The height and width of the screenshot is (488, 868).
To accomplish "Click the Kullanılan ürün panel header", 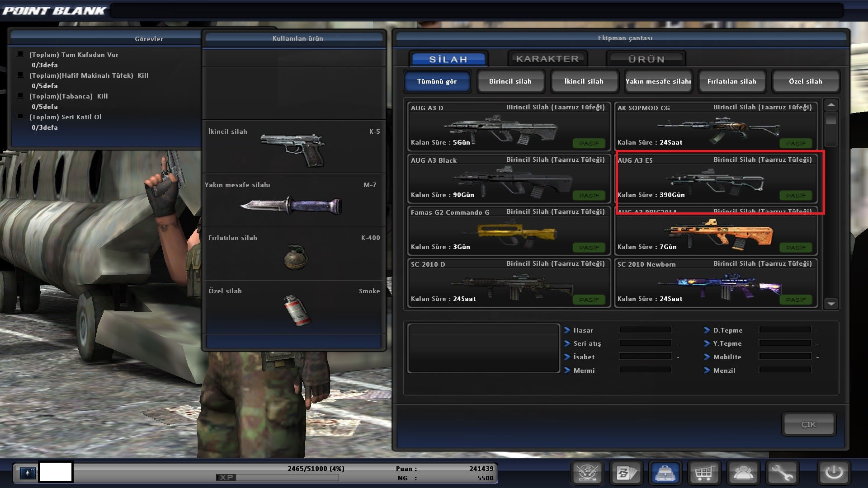I will point(294,38).
